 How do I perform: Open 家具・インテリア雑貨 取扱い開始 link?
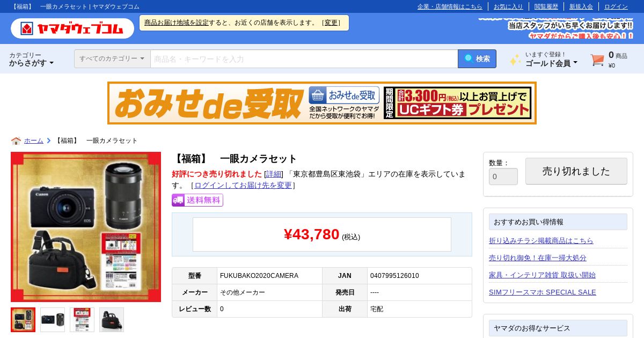coord(542,275)
